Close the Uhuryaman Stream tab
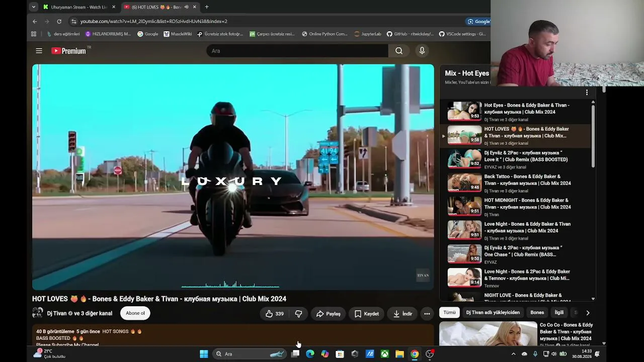Viewport: 644px width, 362px height. point(114,7)
